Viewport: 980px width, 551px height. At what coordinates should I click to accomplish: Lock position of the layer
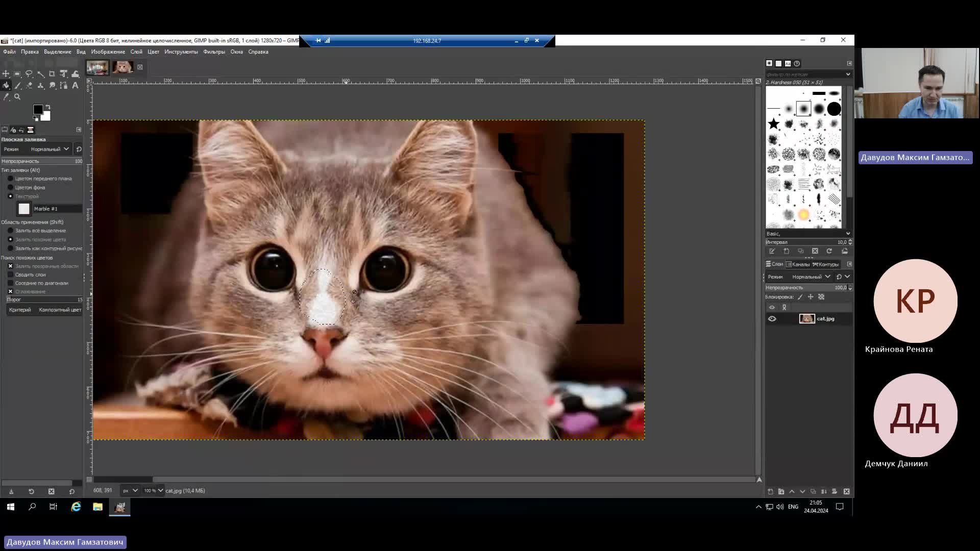coord(811,297)
